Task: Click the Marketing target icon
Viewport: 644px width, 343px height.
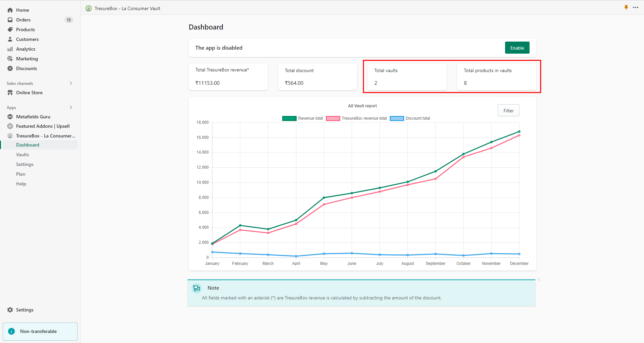Action: tap(10, 59)
